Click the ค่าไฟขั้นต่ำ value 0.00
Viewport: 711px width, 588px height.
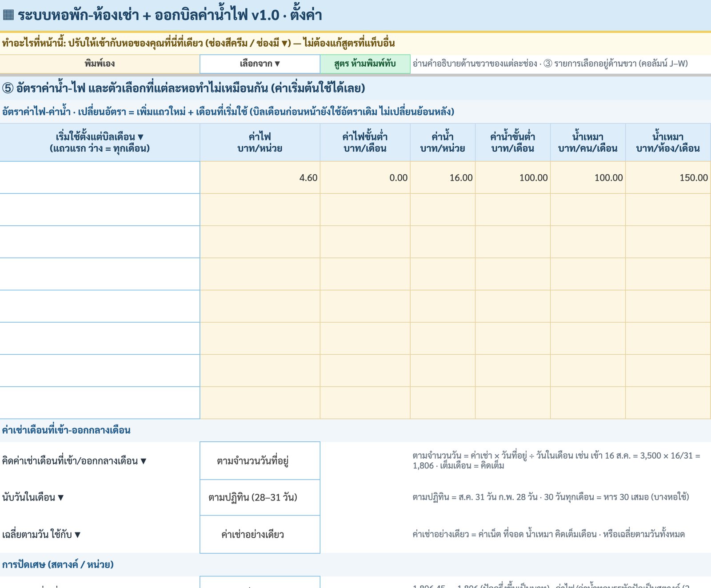365,178
